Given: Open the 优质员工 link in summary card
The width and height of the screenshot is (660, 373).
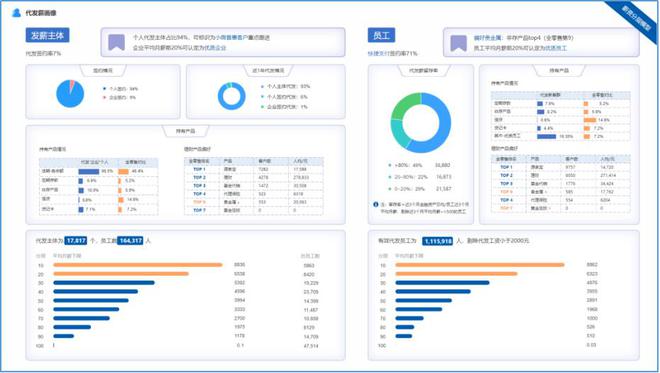Looking at the screenshot, I should click(x=556, y=48).
